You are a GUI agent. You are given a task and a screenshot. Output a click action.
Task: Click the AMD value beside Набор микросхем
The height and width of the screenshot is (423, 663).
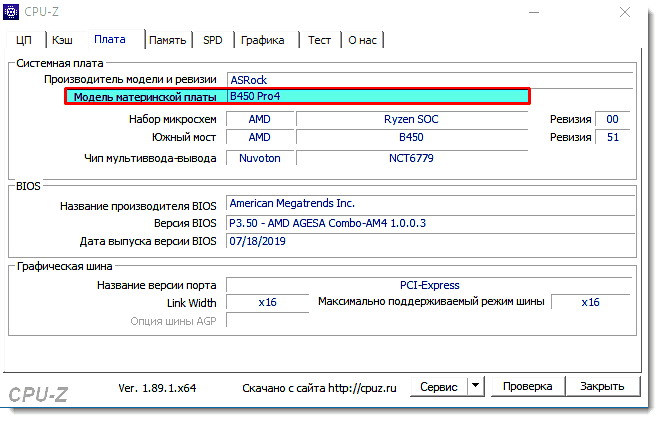(x=260, y=119)
